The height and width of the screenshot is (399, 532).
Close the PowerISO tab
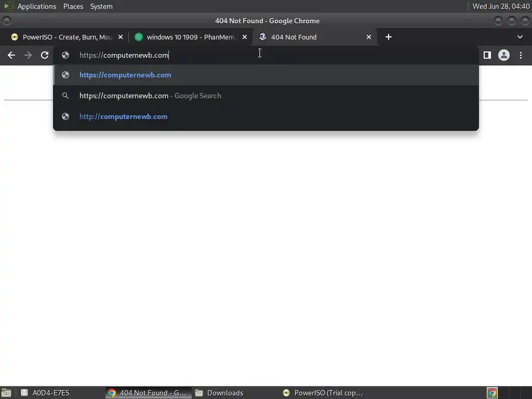click(121, 37)
